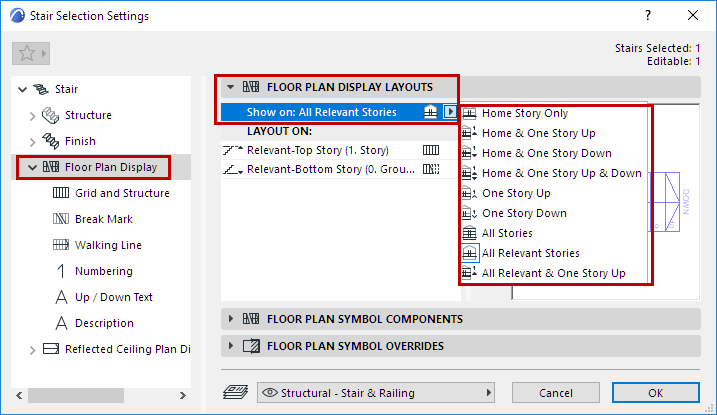The image size is (717, 415).
Task: Click the layer icon beside Structural dropdown
Action: click(237, 392)
